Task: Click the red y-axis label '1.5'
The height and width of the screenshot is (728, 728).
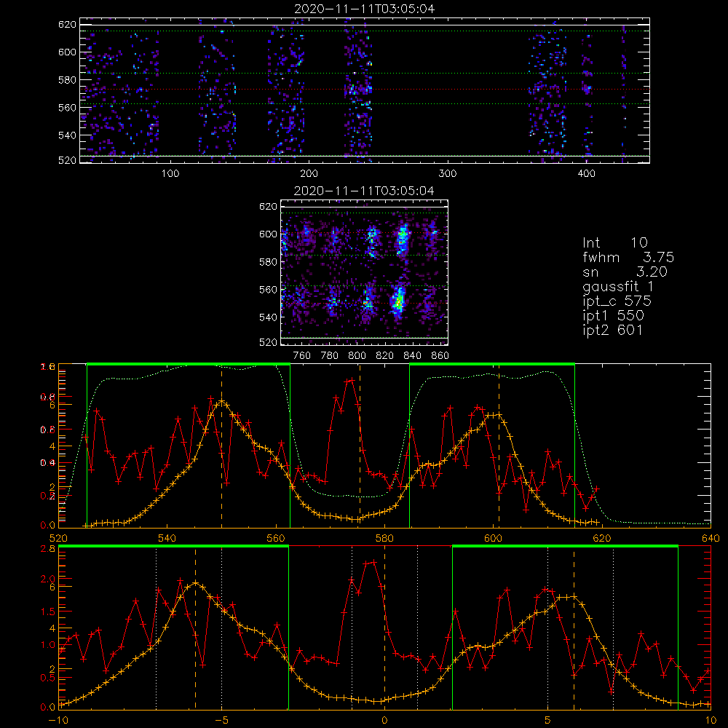Action: point(48,612)
